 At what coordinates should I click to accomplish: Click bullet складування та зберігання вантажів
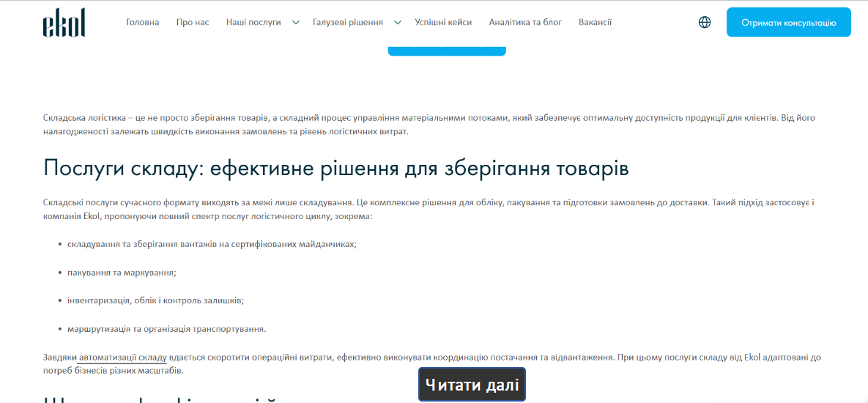pos(212,244)
